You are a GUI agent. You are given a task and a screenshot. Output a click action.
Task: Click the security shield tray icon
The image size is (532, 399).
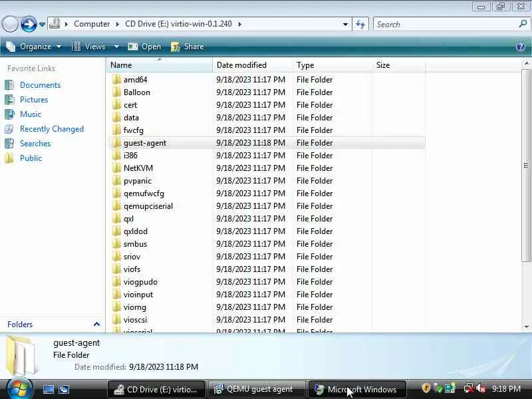(426, 388)
